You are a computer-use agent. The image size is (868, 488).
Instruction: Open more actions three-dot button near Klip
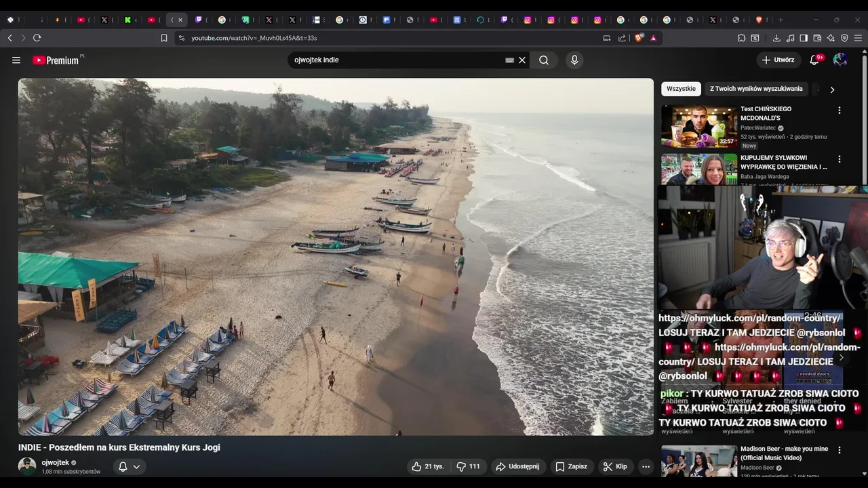646,466
